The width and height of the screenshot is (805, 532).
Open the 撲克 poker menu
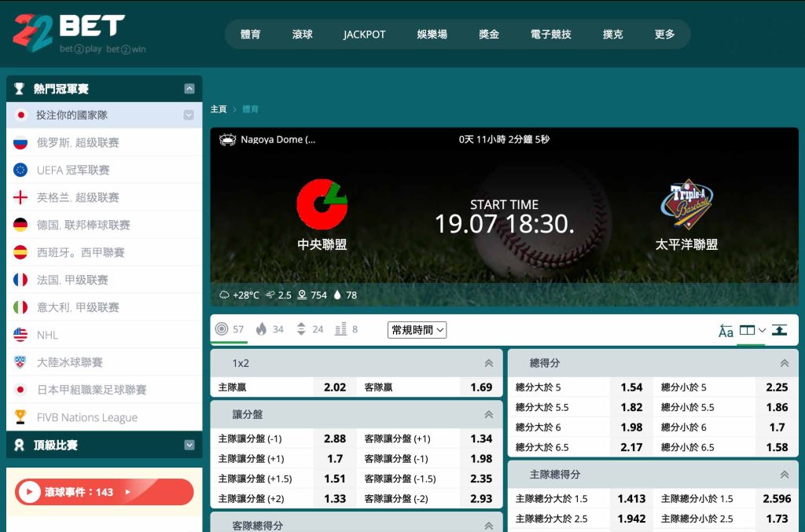pyautogui.click(x=613, y=35)
